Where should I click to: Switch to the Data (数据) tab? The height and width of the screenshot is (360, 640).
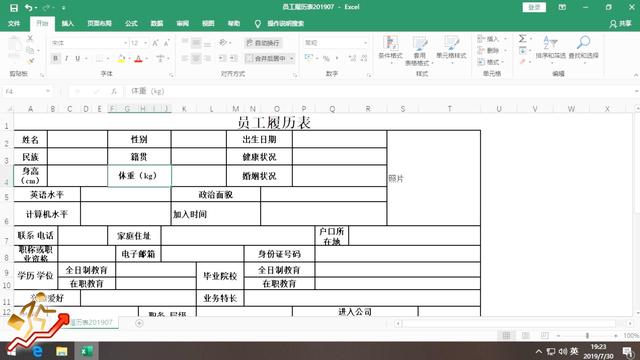157,24
